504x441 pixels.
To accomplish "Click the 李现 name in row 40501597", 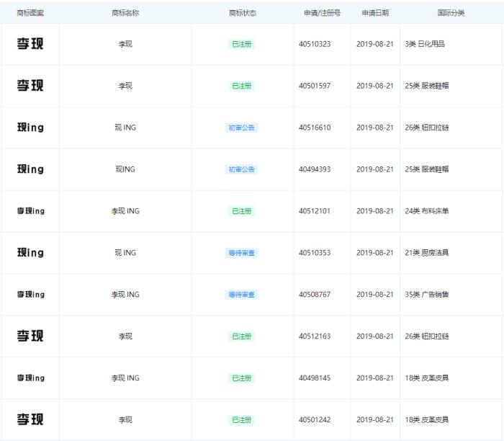I will pyautogui.click(x=125, y=86).
